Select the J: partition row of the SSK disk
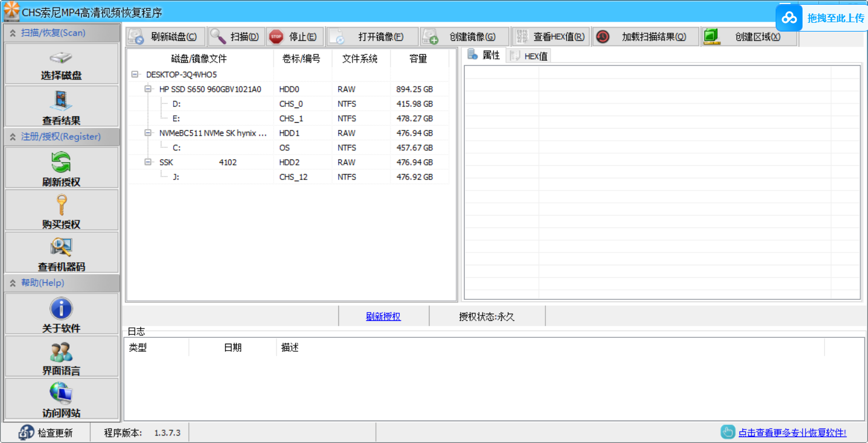Screen dimensions: 868x443 pos(176,177)
